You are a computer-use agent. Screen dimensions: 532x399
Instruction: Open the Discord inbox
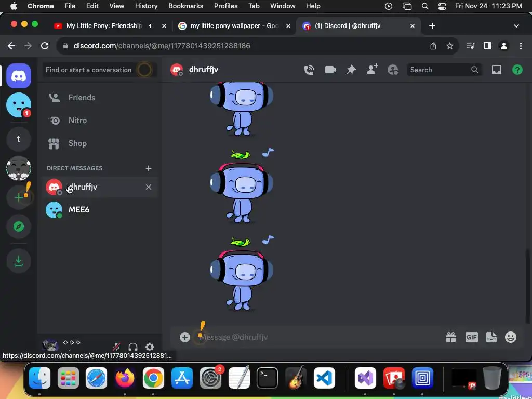coord(496,70)
